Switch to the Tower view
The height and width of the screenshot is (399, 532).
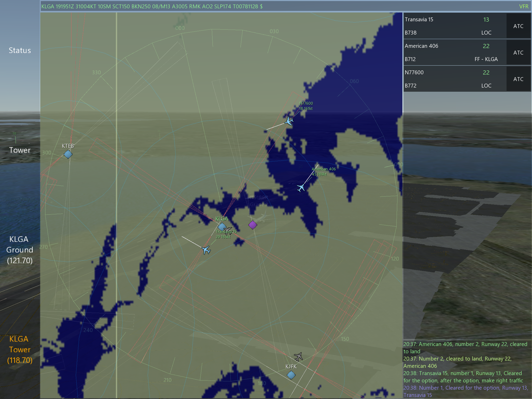[x=20, y=150]
